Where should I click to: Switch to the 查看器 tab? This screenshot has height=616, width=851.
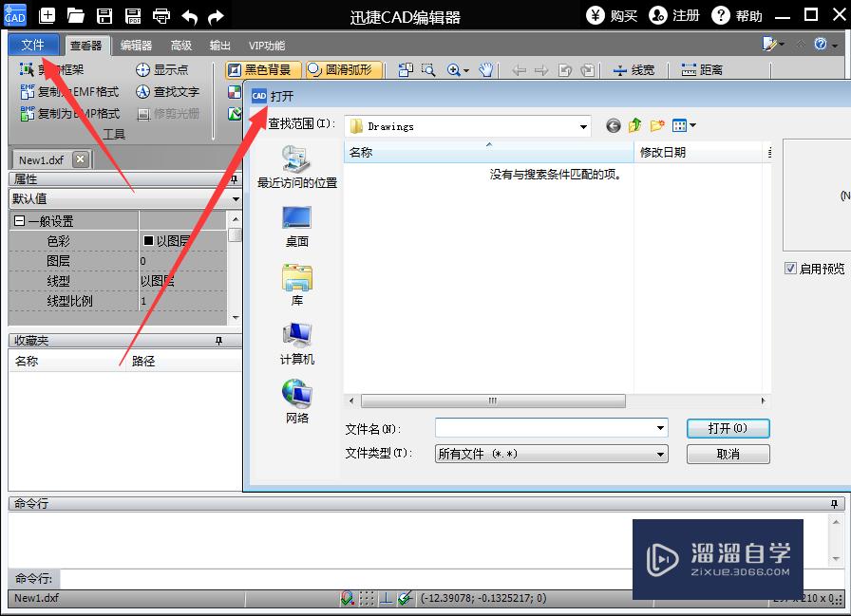coord(86,46)
